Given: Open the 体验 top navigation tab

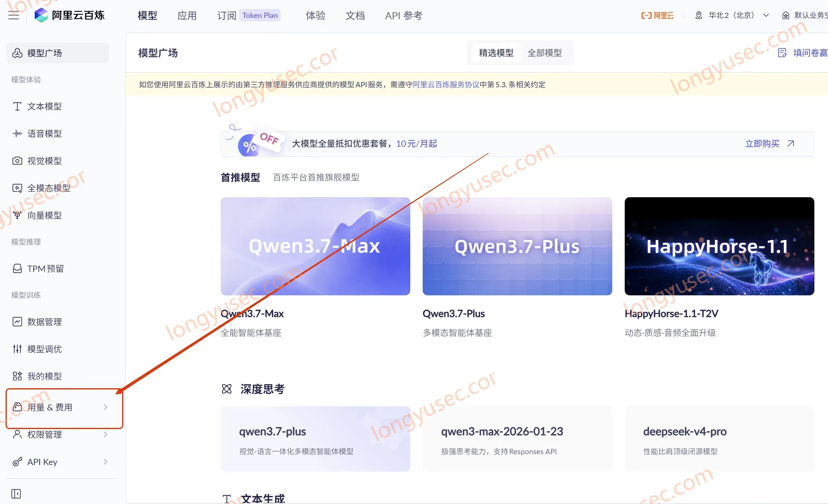Looking at the screenshot, I should click(315, 15).
